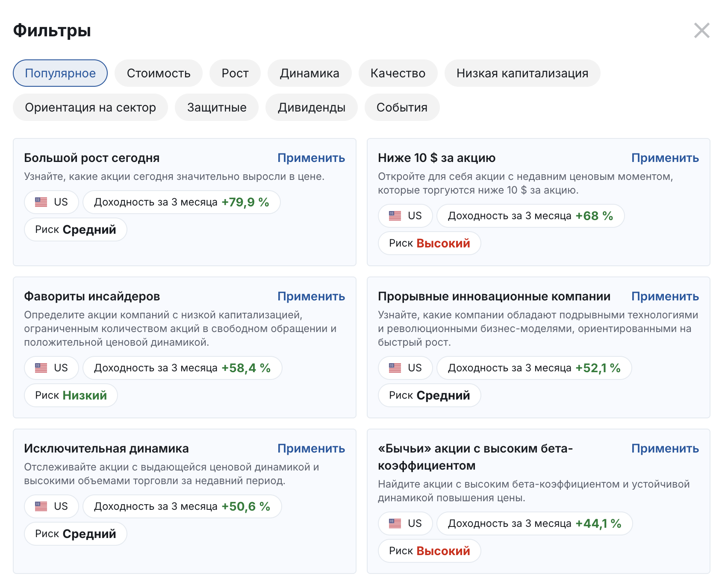Click Прорывные инновационные компании title

(x=494, y=296)
